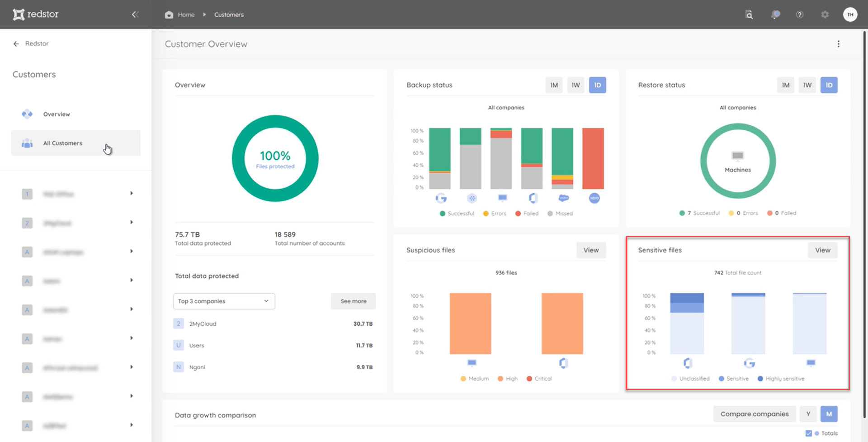This screenshot has width=868, height=442.
Task: Open the Top 3 companies dropdown
Action: coord(224,301)
